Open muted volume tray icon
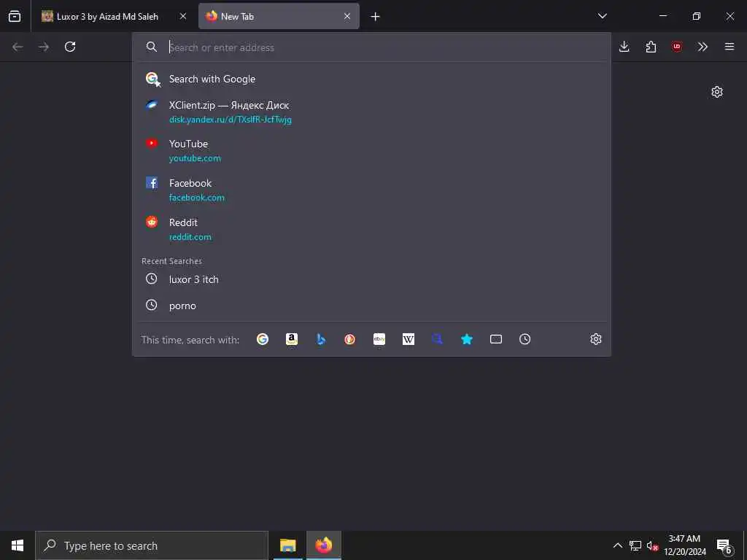This screenshot has height=560, width=747. (652, 545)
